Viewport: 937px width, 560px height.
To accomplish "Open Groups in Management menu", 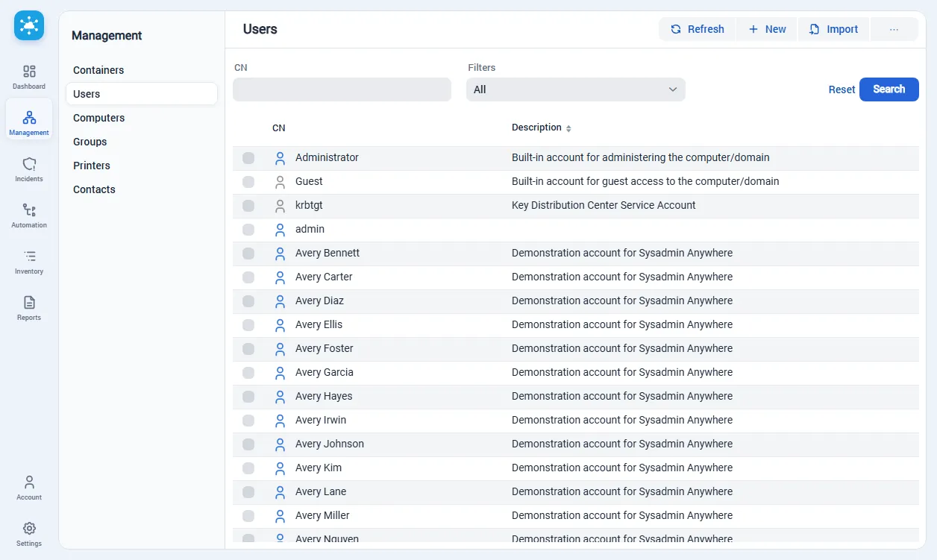I will 142,142.
